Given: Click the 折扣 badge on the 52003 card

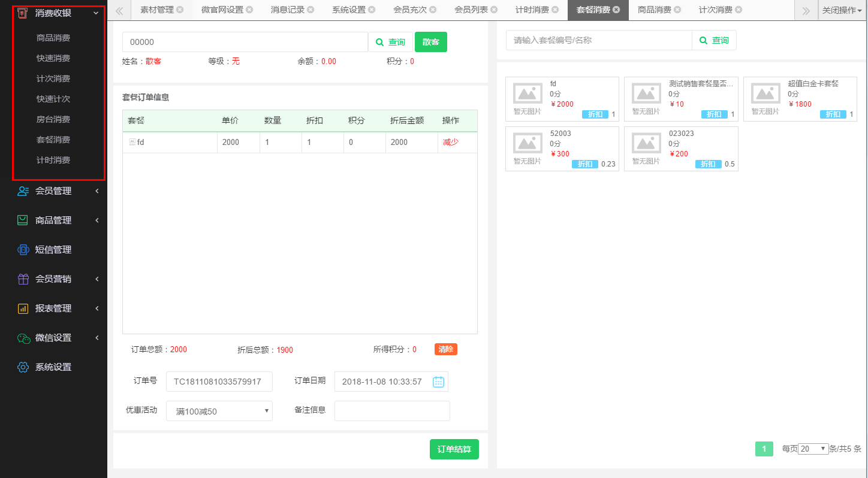Looking at the screenshot, I should [585, 164].
